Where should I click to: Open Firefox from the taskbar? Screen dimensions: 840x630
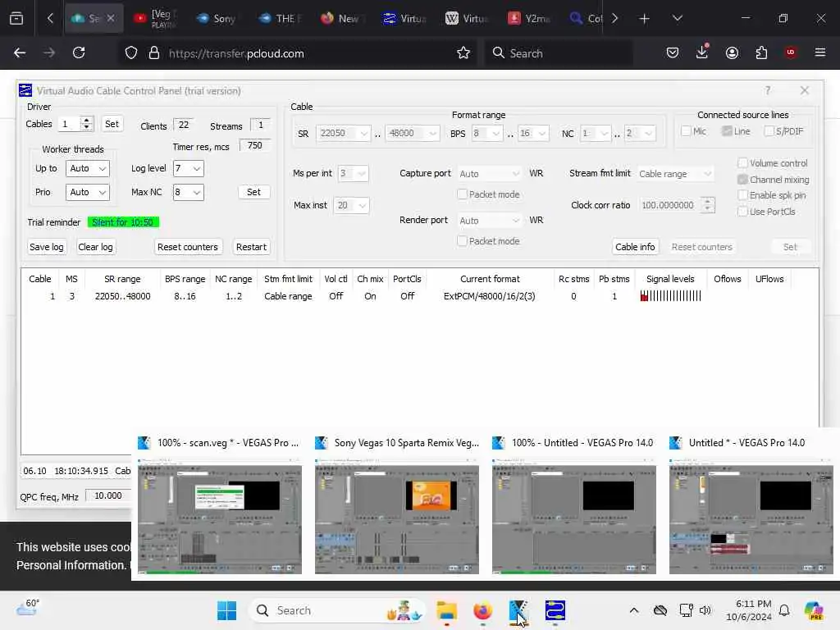(482, 610)
